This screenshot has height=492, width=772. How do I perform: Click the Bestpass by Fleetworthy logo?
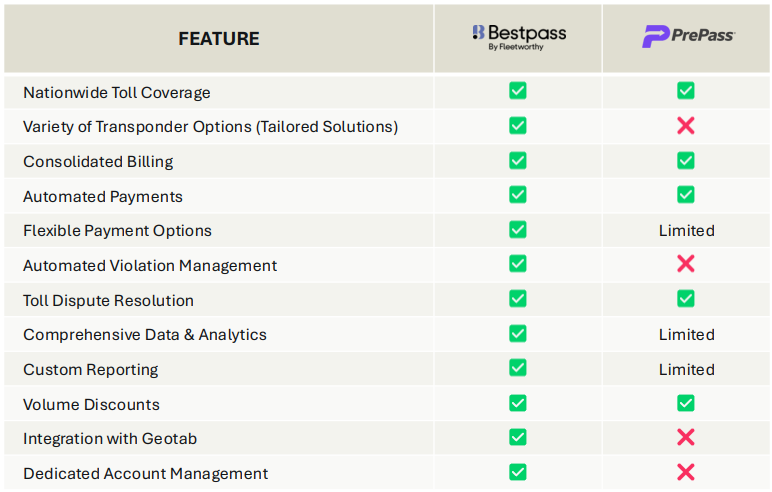click(x=519, y=37)
